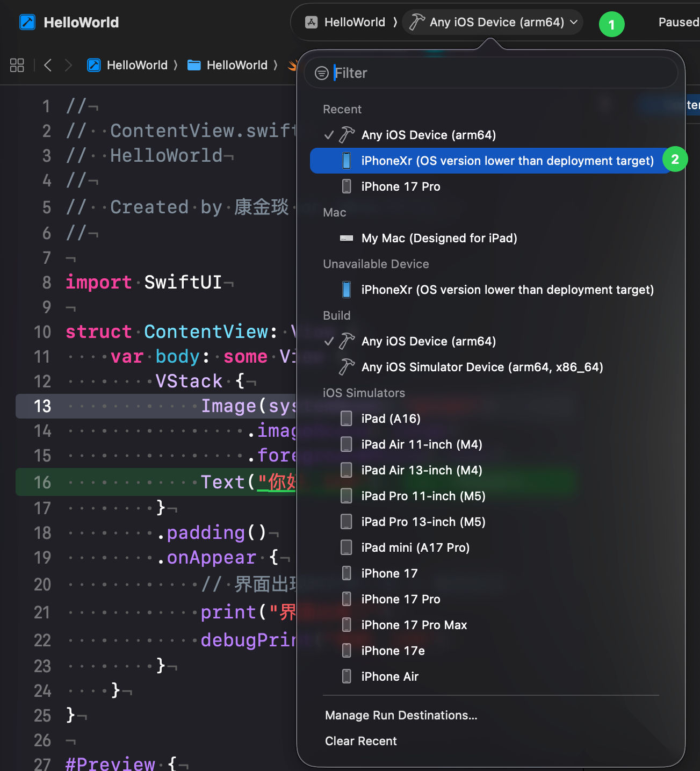Click line number 13 in the gutter
The height and width of the screenshot is (771, 700).
pyautogui.click(x=42, y=406)
